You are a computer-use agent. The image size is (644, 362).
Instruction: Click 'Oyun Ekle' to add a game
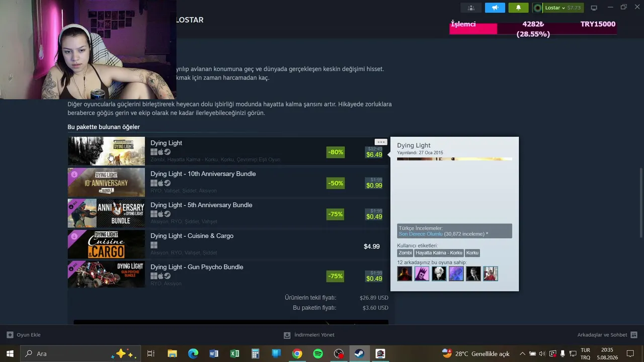click(24, 335)
